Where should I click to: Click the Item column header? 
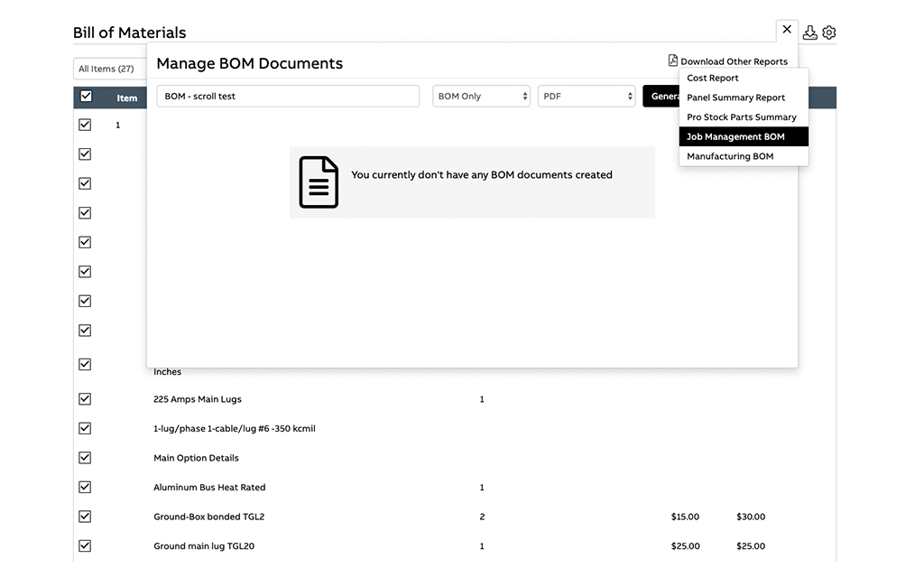pos(126,98)
